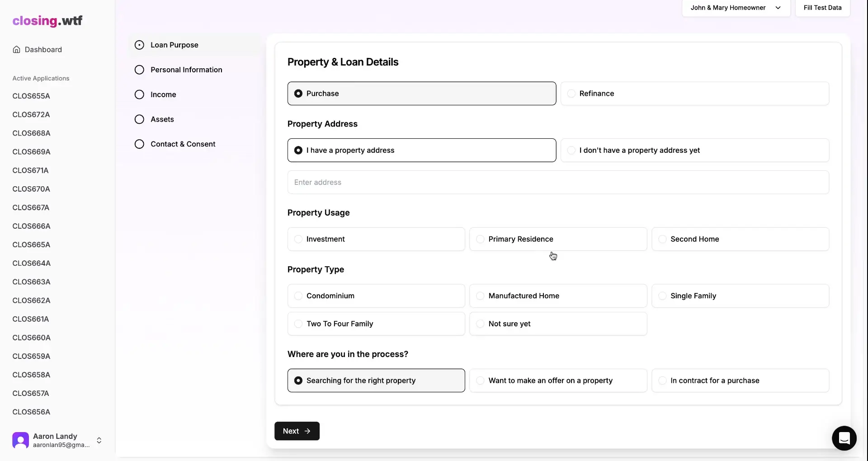
Task: Click the Loan Purpose step indicator
Action: 139,44
